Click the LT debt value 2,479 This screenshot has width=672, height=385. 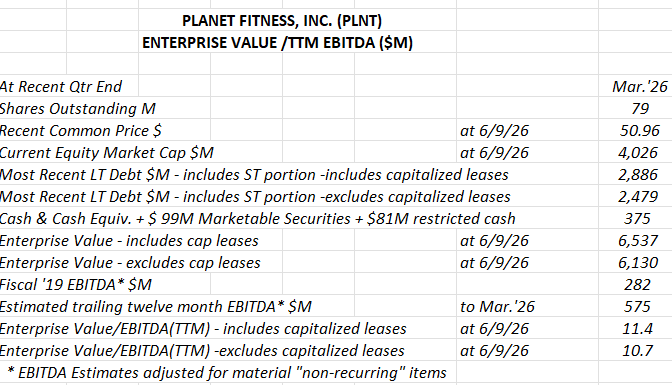(638, 196)
